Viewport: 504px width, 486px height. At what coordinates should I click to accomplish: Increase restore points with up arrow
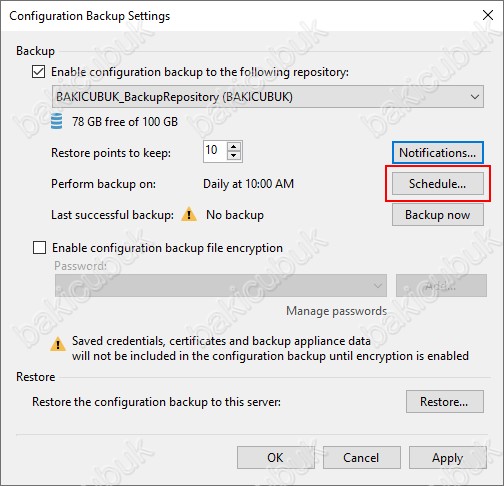[234, 147]
